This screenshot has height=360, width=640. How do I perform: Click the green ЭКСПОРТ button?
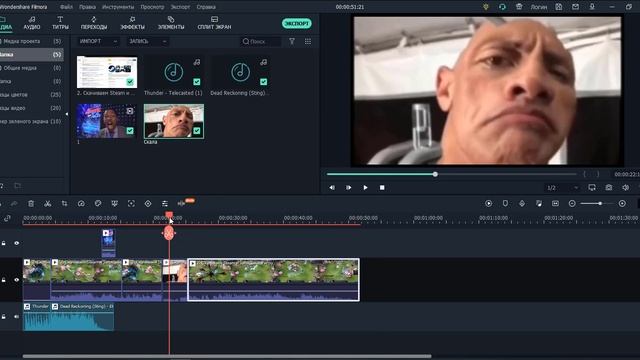297,23
